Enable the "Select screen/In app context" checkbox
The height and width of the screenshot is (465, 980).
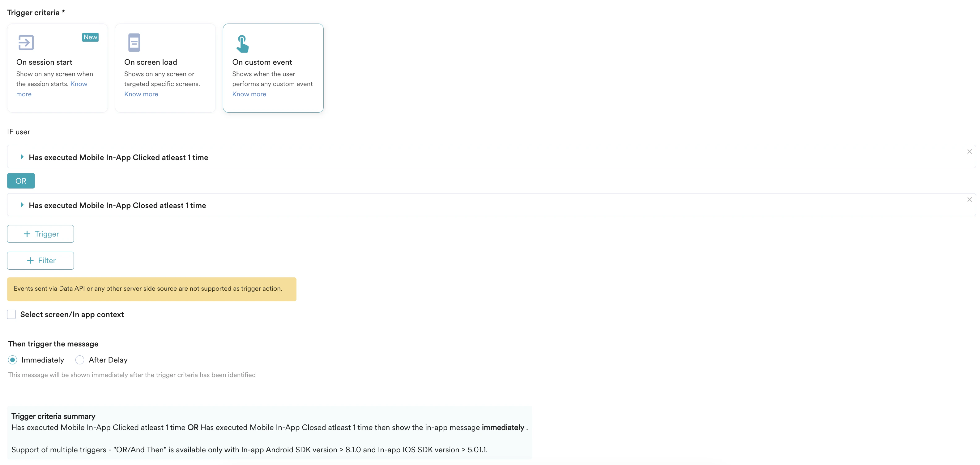pos(11,314)
